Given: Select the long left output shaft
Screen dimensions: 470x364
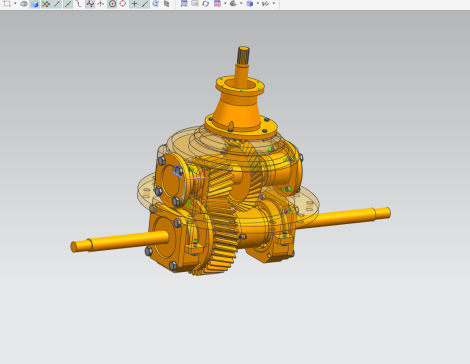Looking at the screenshot, I should (x=120, y=241).
